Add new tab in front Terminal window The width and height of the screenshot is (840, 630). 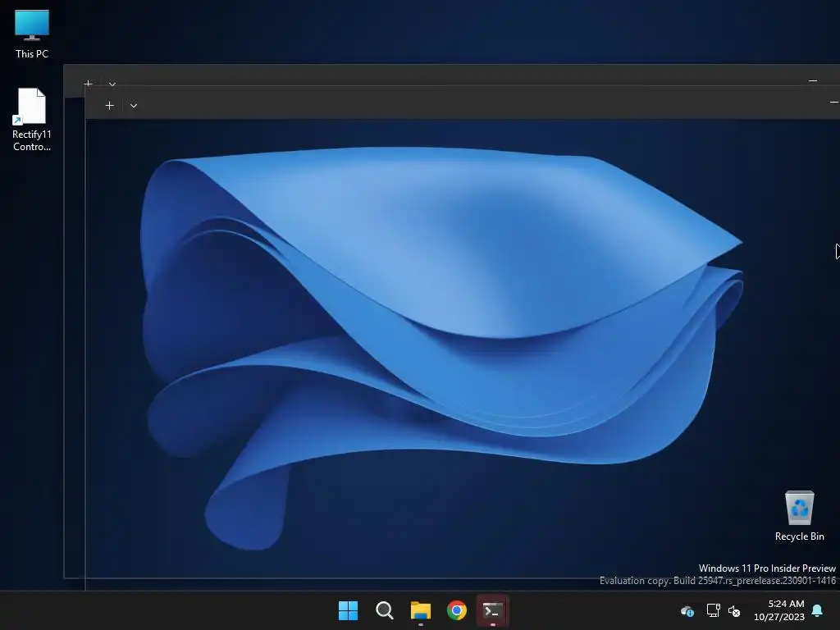tap(109, 106)
